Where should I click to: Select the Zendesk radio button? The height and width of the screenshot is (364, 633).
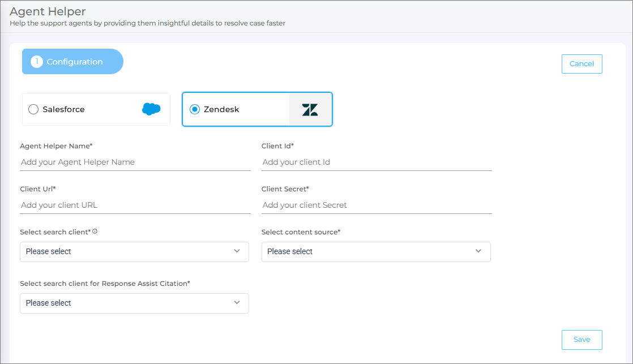tap(195, 109)
